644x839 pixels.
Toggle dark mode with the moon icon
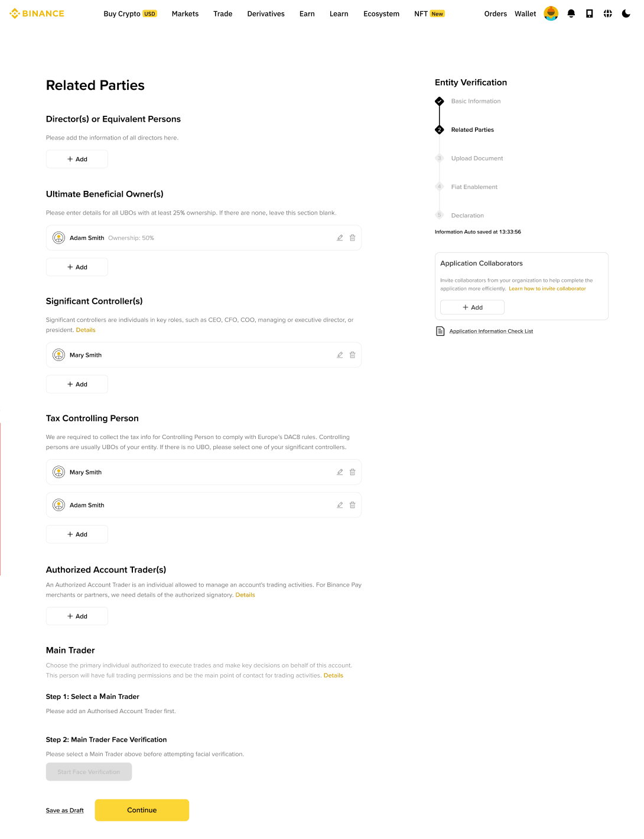tap(626, 14)
